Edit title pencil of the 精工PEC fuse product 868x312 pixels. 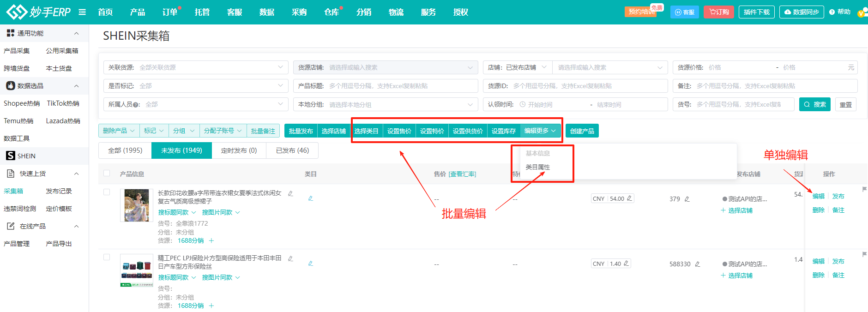tap(290, 258)
